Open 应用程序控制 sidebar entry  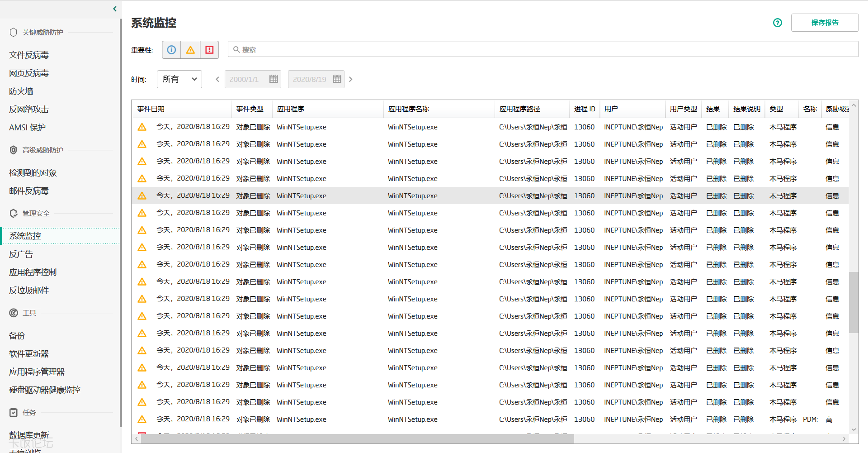pos(33,272)
